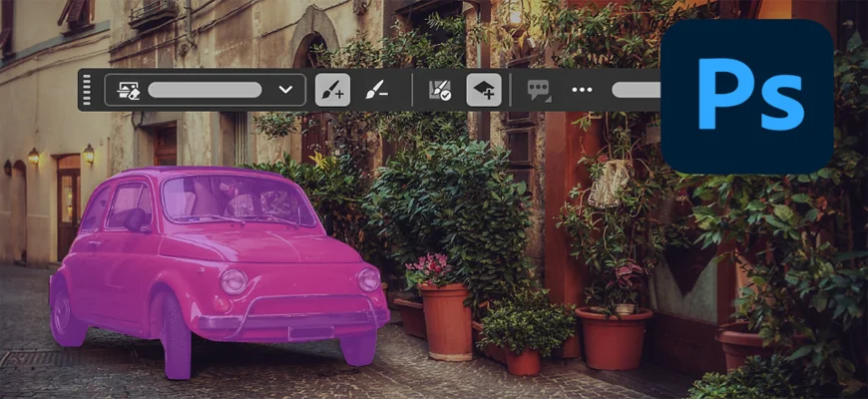Image resolution: width=868 pixels, height=399 pixels.
Task: Select the add-to-selection brush with plus sign
Action: click(x=332, y=90)
